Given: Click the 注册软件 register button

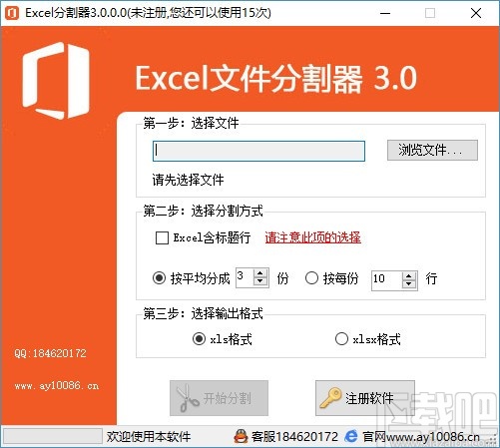Looking at the screenshot, I should (365, 398).
